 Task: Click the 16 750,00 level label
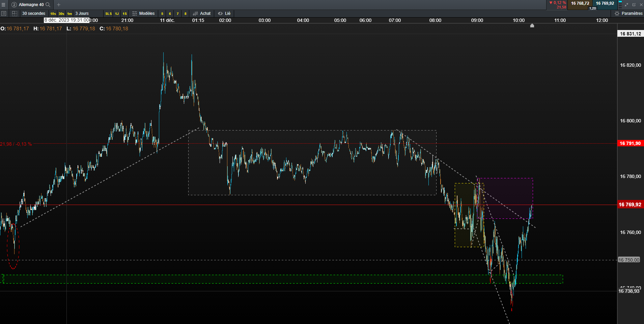(x=629, y=260)
